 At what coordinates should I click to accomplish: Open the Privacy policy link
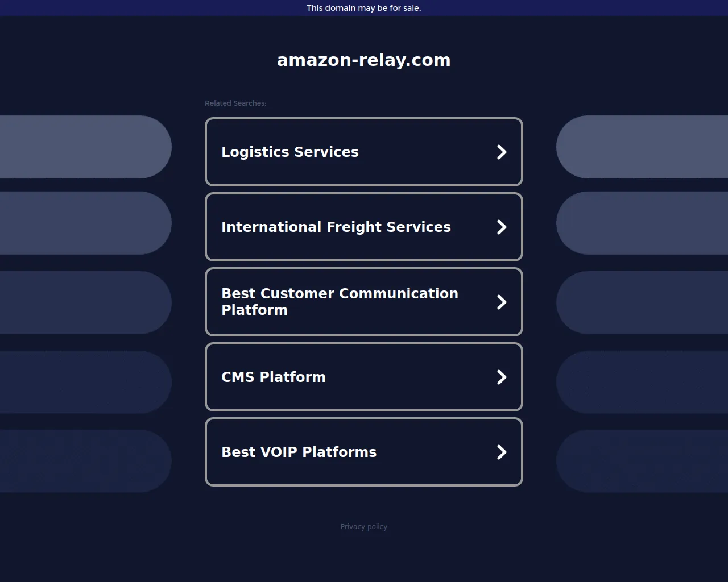[364, 527]
